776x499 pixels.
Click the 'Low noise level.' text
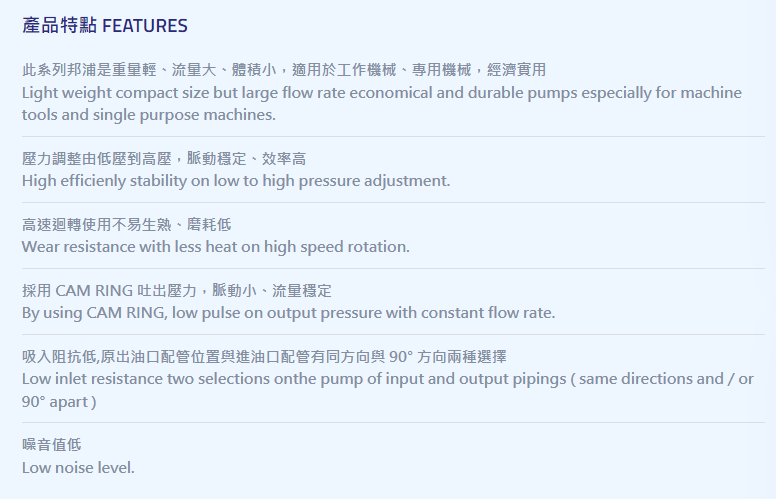[78, 468]
